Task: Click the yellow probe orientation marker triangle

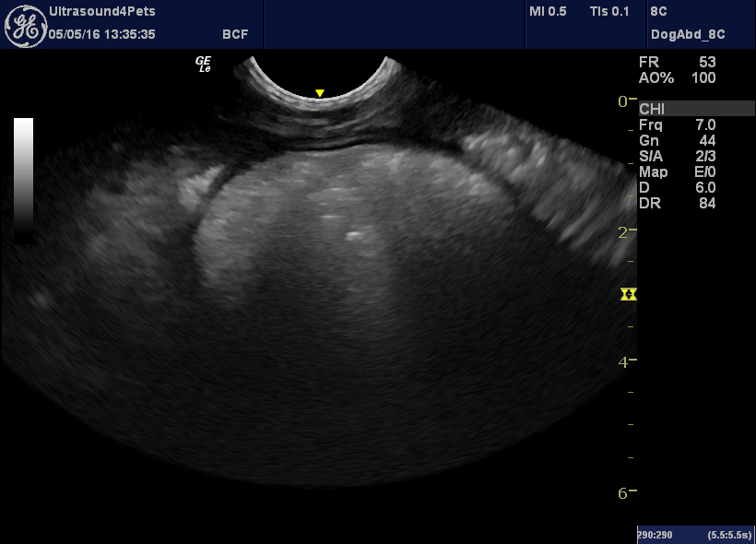Action: click(x=320, y=93)
